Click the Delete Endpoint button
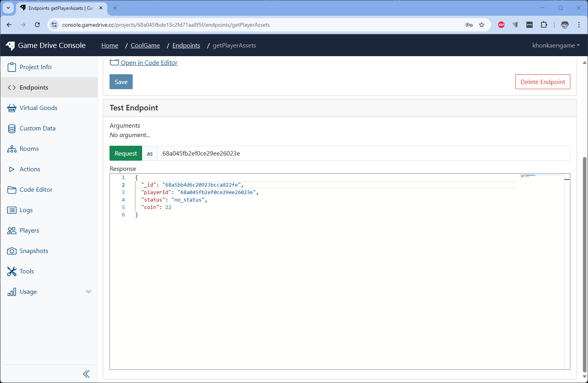 coord(542,82)
